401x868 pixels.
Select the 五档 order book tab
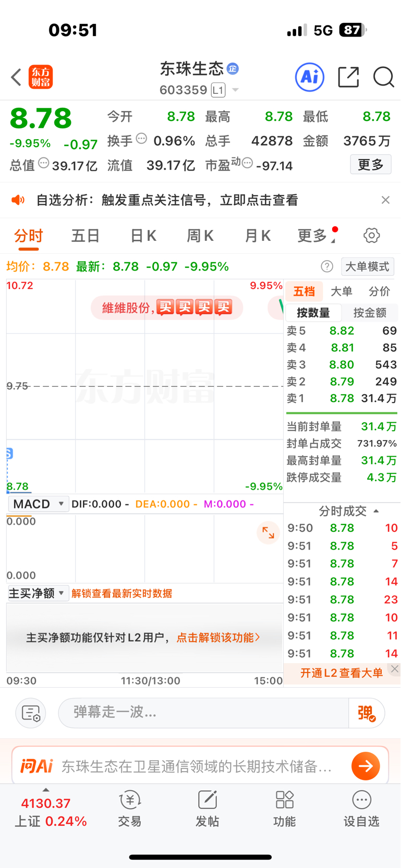(x=304, y=291)
